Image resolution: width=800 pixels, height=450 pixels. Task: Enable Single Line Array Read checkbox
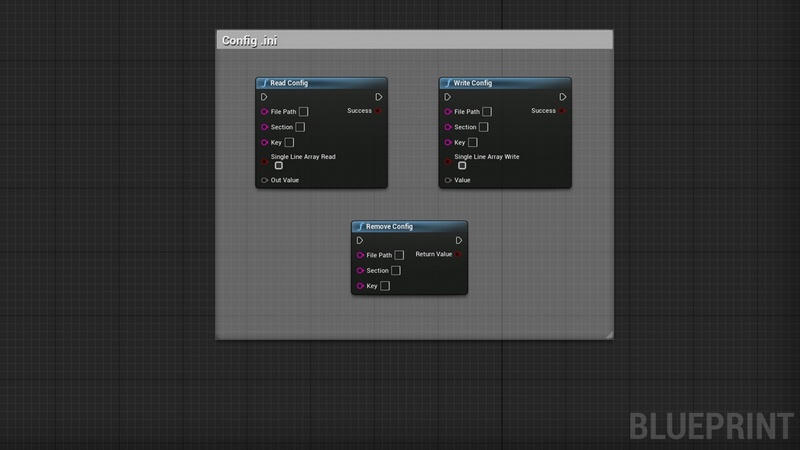click(x=279, y=166)
